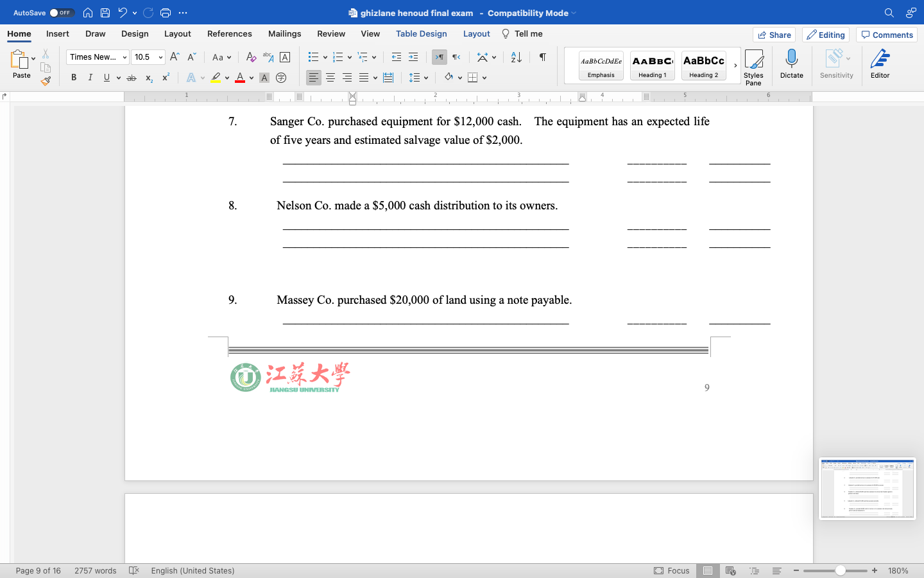924x578 pixels.
Task: Click the Share button
Action: pos(774,35)
